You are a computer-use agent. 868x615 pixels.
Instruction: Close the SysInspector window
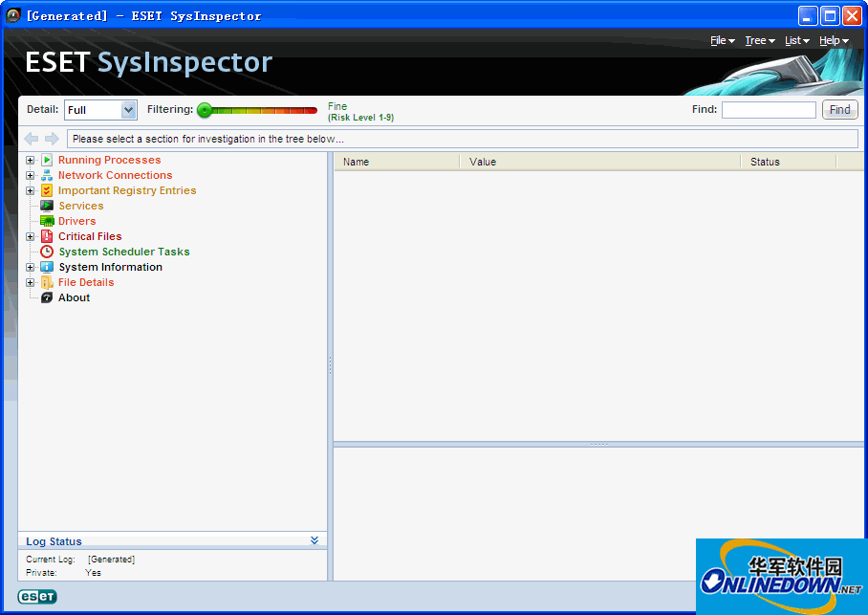coord(852,15)
